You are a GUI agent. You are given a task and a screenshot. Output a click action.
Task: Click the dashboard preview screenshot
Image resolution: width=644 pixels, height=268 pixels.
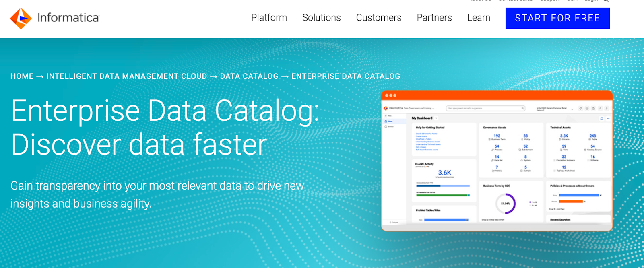click(497, 161)
